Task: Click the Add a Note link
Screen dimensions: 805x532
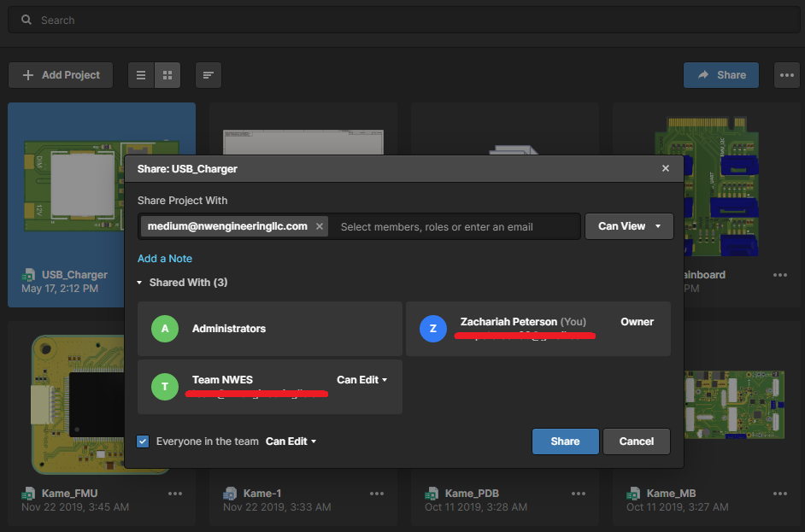Action: tap(165, 259)
